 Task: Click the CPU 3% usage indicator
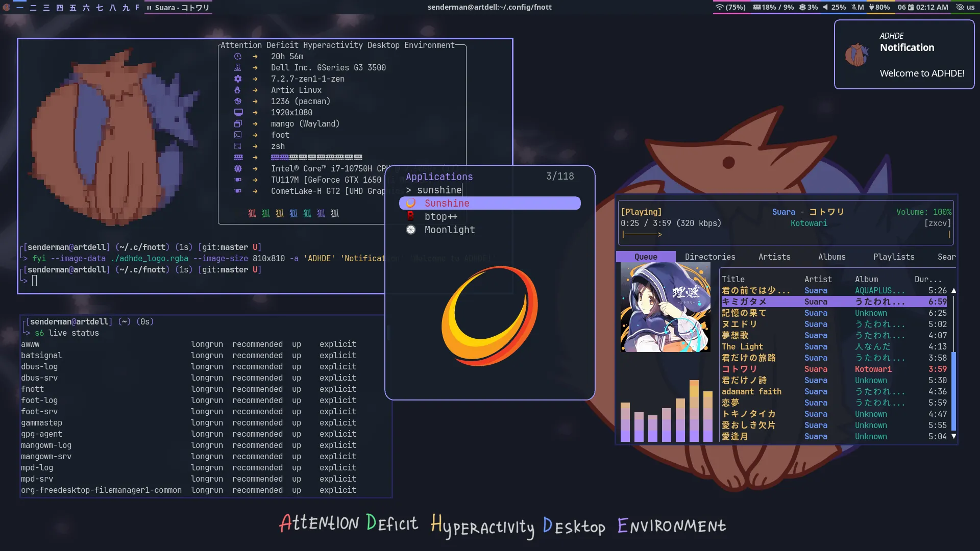(808, 7)
